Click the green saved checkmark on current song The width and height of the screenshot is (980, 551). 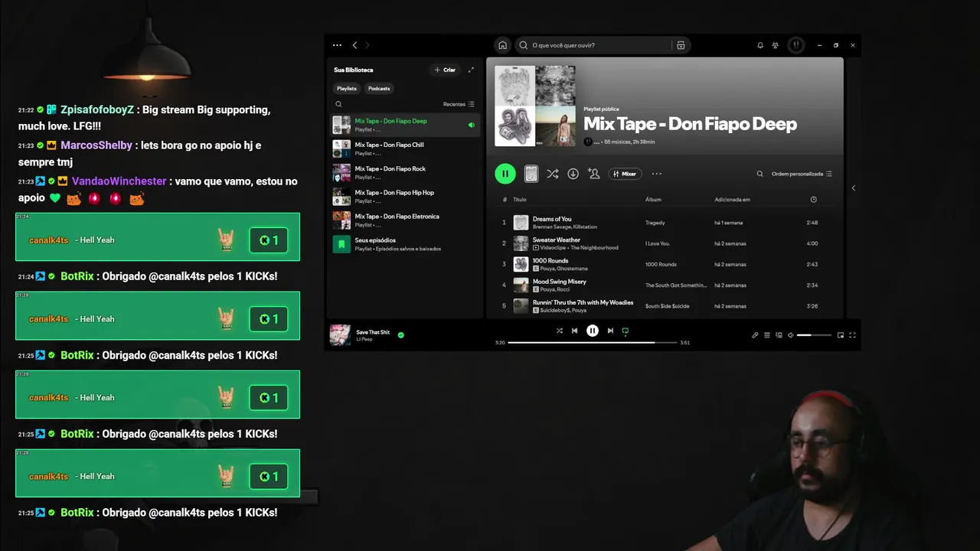click(x=400, y=334)
